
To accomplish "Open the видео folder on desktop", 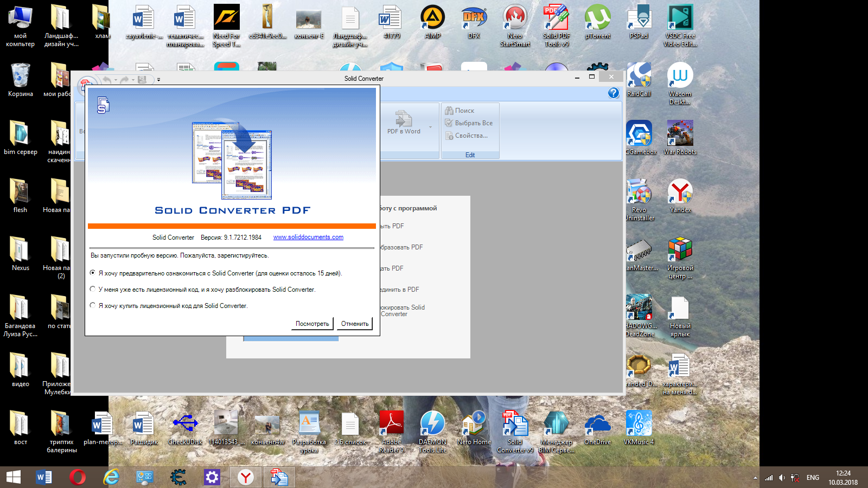I will (x=21, y=370).
